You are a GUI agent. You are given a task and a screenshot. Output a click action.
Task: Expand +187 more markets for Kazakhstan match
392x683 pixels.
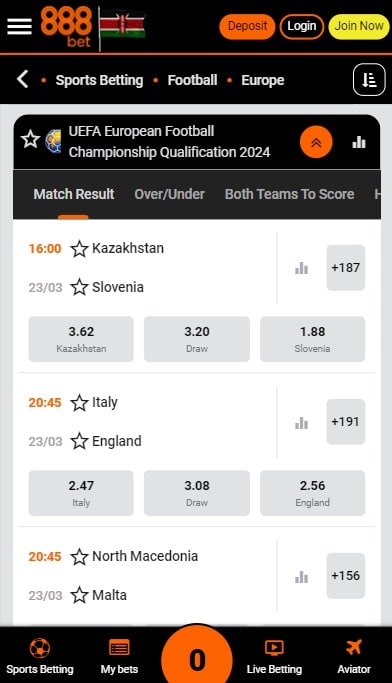(x=346, y=267)
